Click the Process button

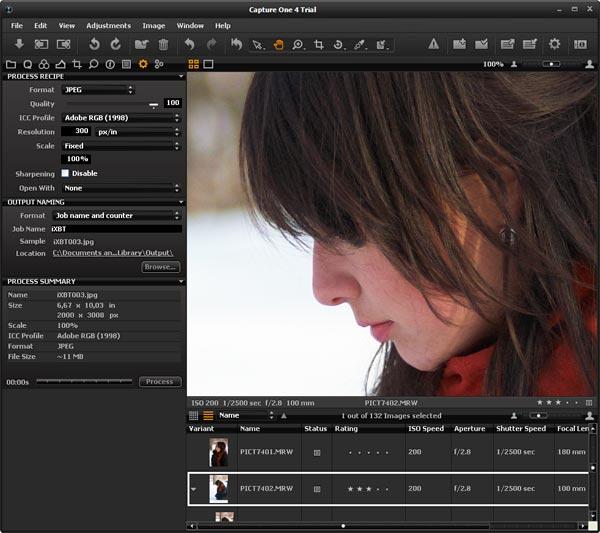coord(160,381)
